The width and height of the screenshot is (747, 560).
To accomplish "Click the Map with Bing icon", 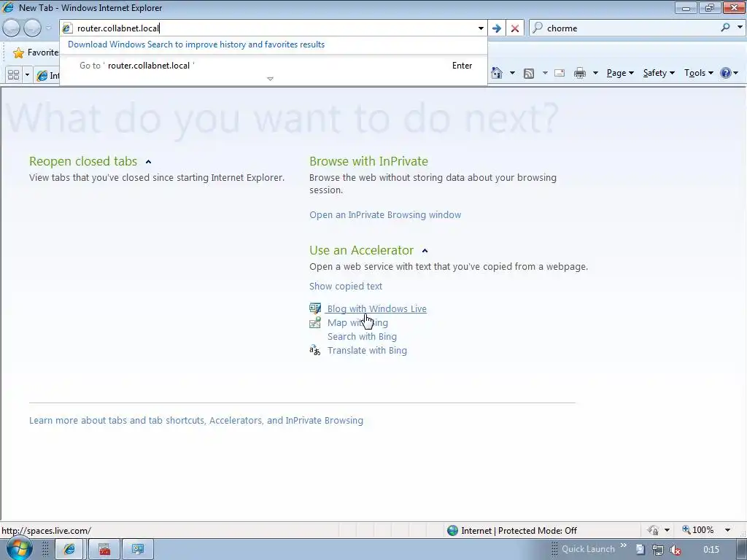I will (315, 322).
